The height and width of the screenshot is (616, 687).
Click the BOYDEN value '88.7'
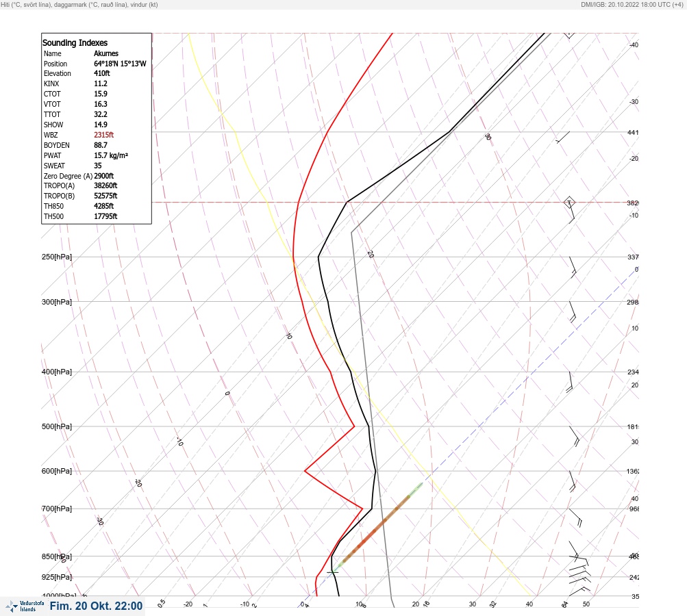tap(101, 145)
